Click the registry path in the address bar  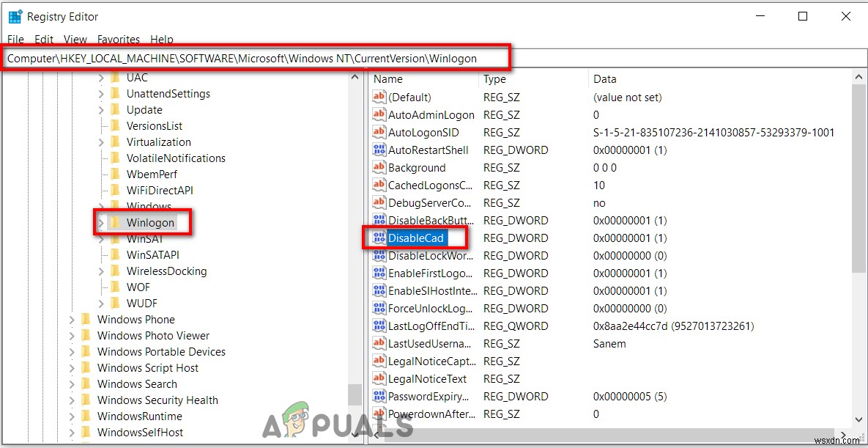tap(256, 57)
